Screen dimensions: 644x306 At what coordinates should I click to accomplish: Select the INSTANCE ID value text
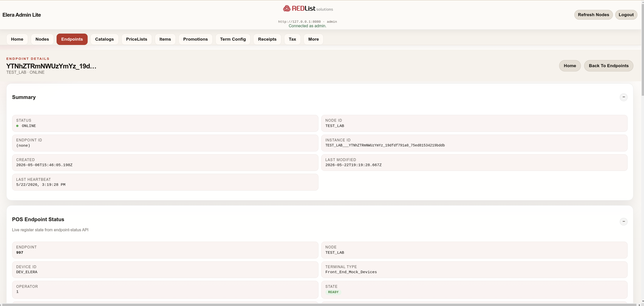click(x=385, y=145)
